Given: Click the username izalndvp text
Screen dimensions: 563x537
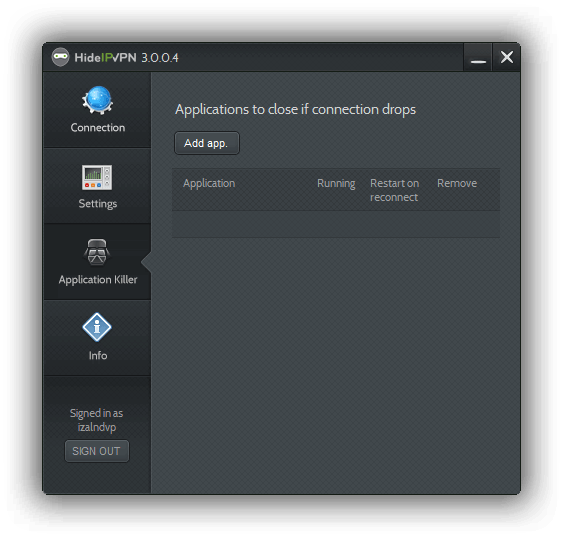Looking at the screenshot, I should 97,427.
